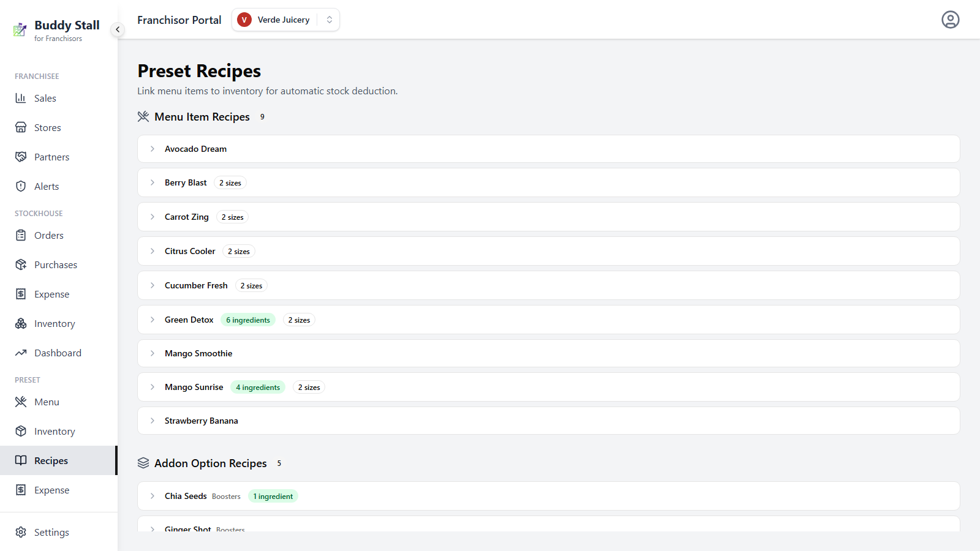Click the Sales bar chart icon
The width and height of the screenshot is (980, 551).
click(21, 98)
